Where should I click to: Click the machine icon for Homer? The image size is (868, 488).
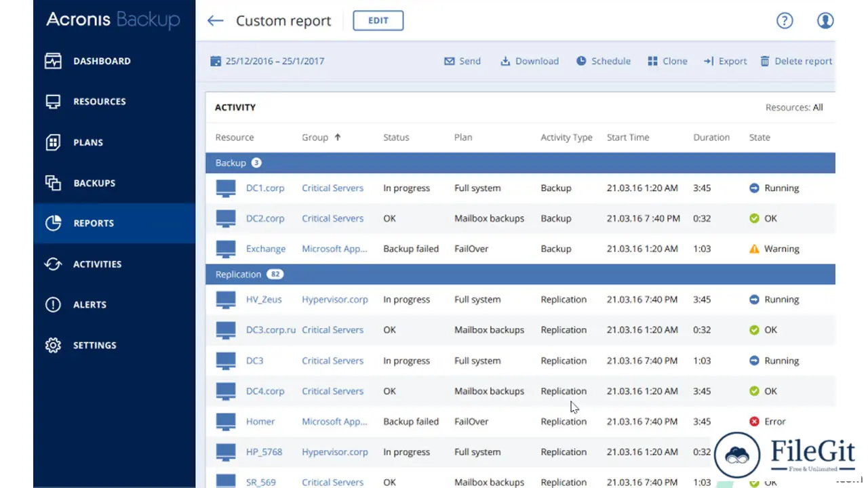226,422
